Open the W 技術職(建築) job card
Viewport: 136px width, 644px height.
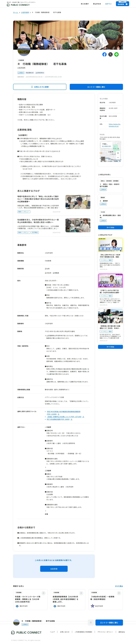[110, 216]
